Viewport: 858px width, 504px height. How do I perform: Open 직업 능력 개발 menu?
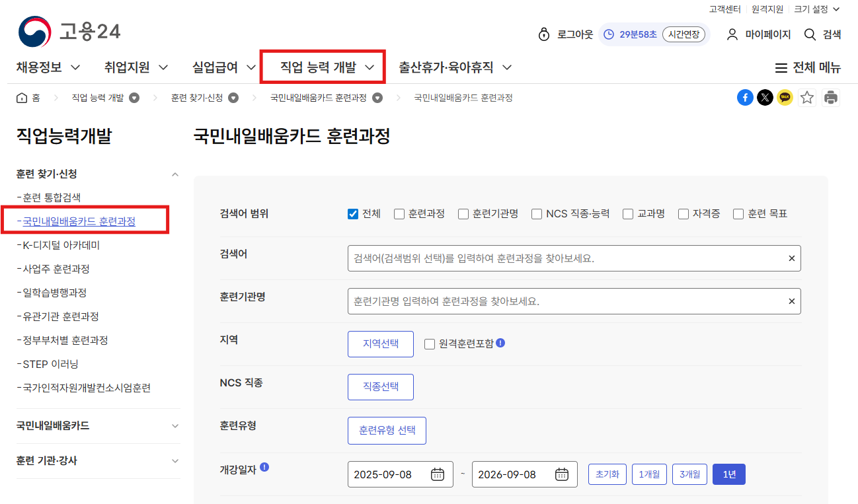tap(327, 67)
